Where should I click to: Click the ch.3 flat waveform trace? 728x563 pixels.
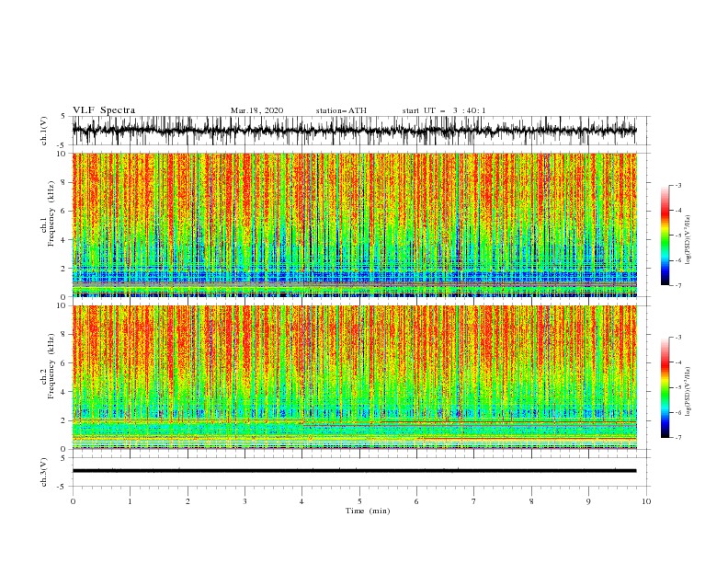[x=354, y=471]
